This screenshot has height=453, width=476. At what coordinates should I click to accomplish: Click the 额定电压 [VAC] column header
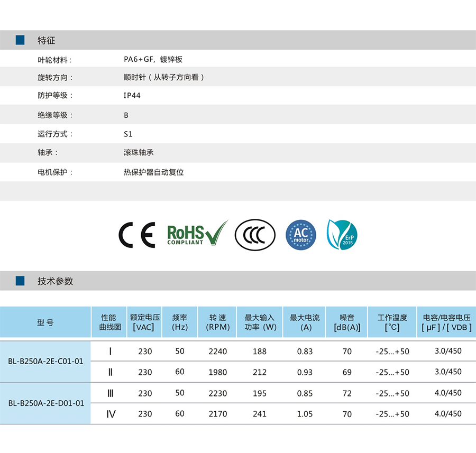(144, 322)
